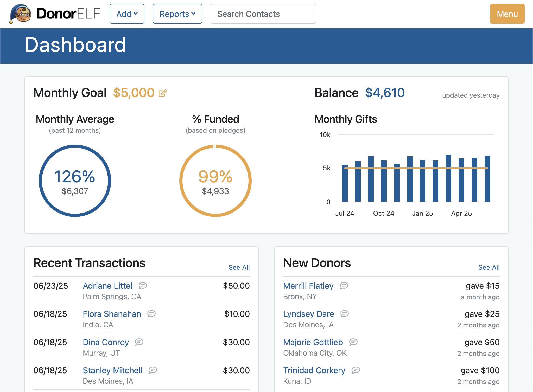Select the Dashboard header area
The height and width of the screenshot is (392, 533).
75,45
